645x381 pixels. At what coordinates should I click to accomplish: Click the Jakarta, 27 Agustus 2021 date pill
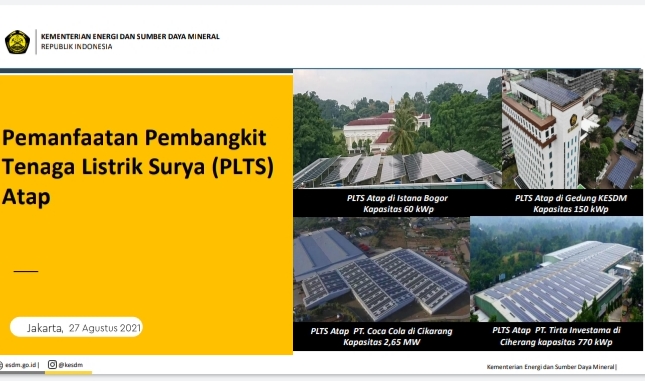(77, 328)
